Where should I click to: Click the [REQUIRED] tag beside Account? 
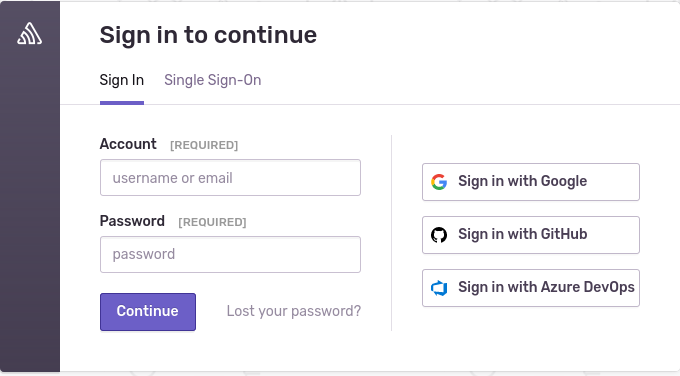[x=204, y=145]
